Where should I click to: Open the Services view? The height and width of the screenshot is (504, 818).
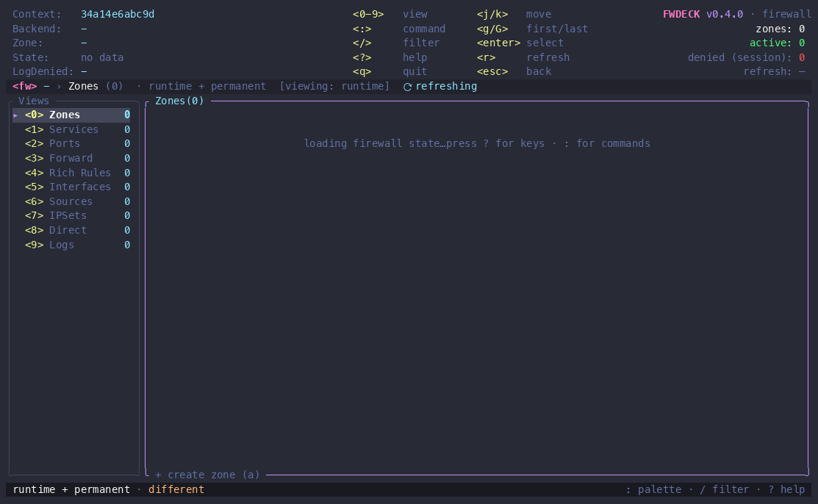[x=71, y=129]
